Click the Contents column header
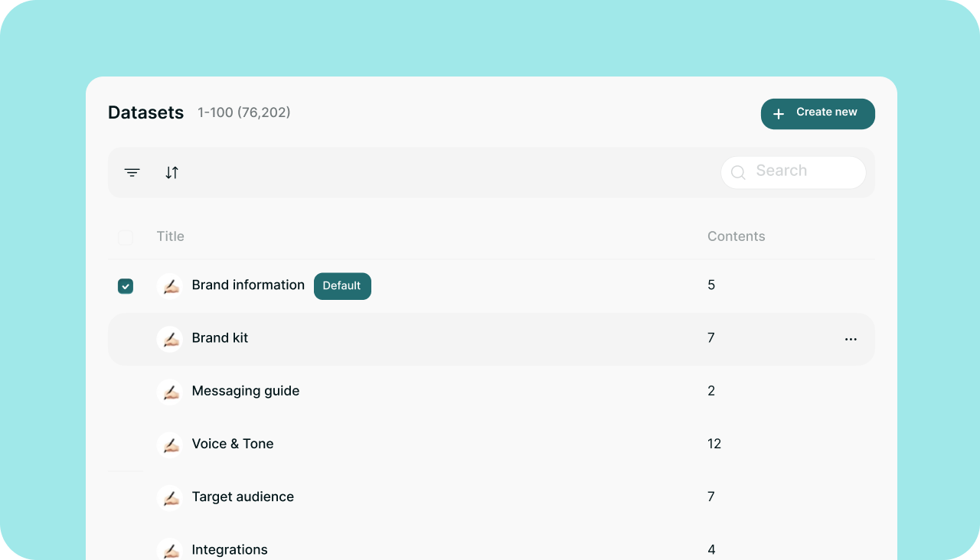Viewport: 980px width, 560px height. point(736,236)
